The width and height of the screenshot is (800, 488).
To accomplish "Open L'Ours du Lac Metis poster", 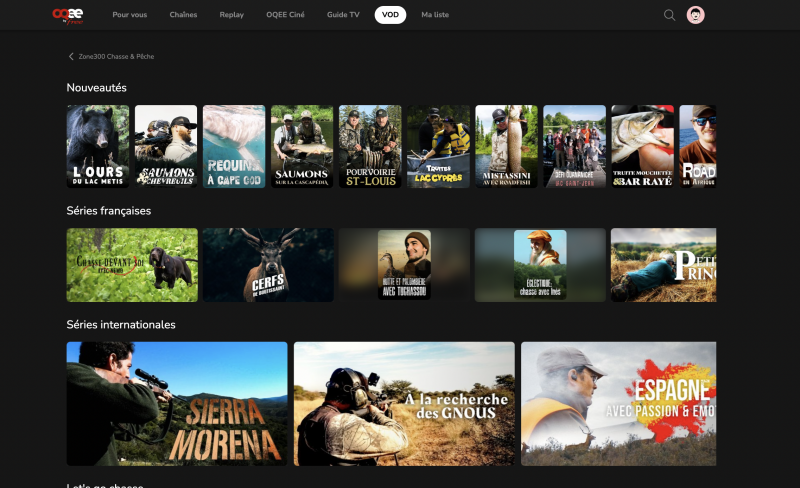I will click(x=98, y=147).
